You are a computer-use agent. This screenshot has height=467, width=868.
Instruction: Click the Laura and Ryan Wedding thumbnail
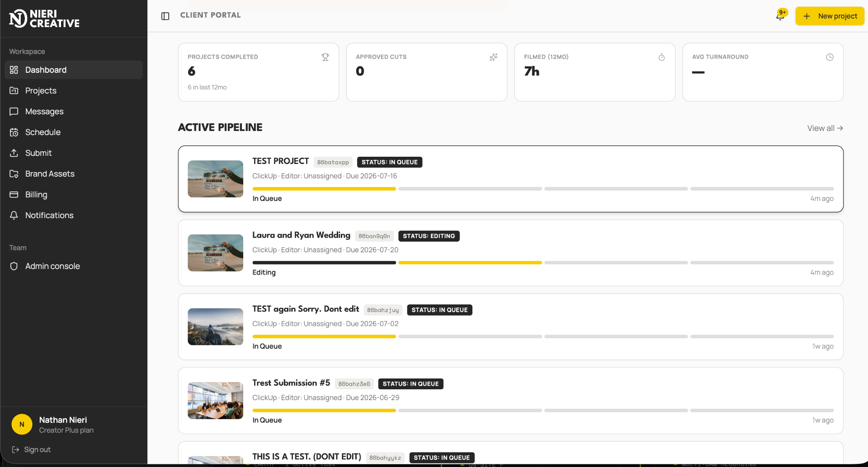(215, 253)
